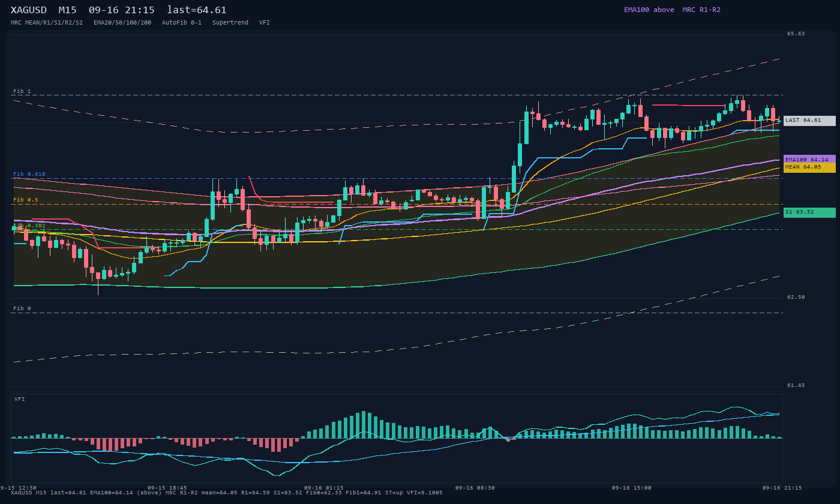Viewport: 840px width, 504px height.
Task: Click the EMA100 64.14 price tag
Action: [x=809, y=159]
